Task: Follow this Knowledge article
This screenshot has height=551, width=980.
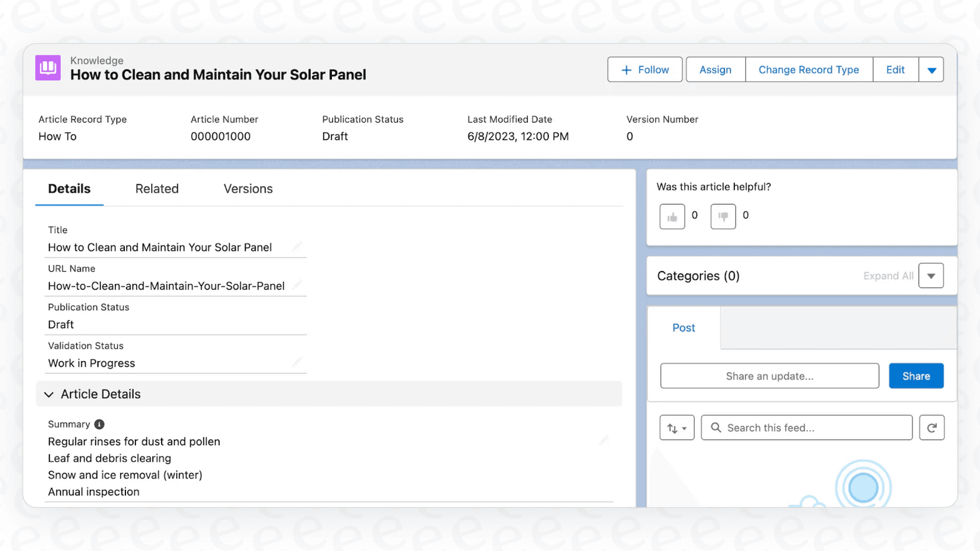Action: [645, 69]
